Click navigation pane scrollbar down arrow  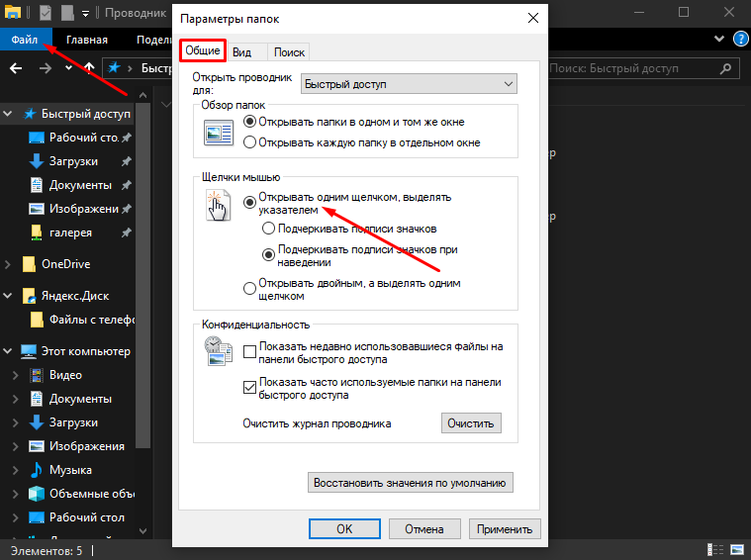[142, 530]
